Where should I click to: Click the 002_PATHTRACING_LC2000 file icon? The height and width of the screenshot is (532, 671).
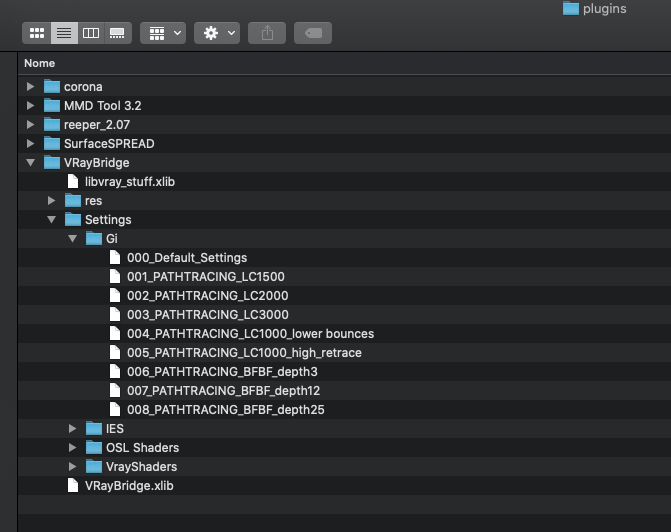(115, 295)
